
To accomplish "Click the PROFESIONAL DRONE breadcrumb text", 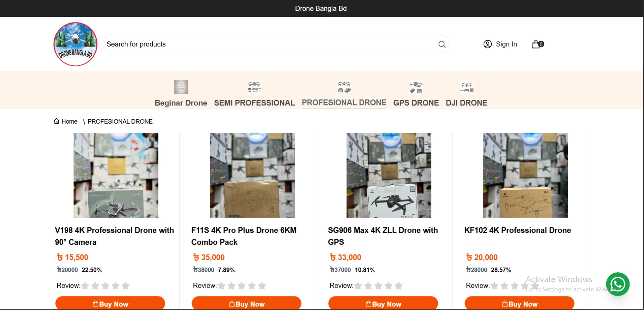I will tap(120, 121).
